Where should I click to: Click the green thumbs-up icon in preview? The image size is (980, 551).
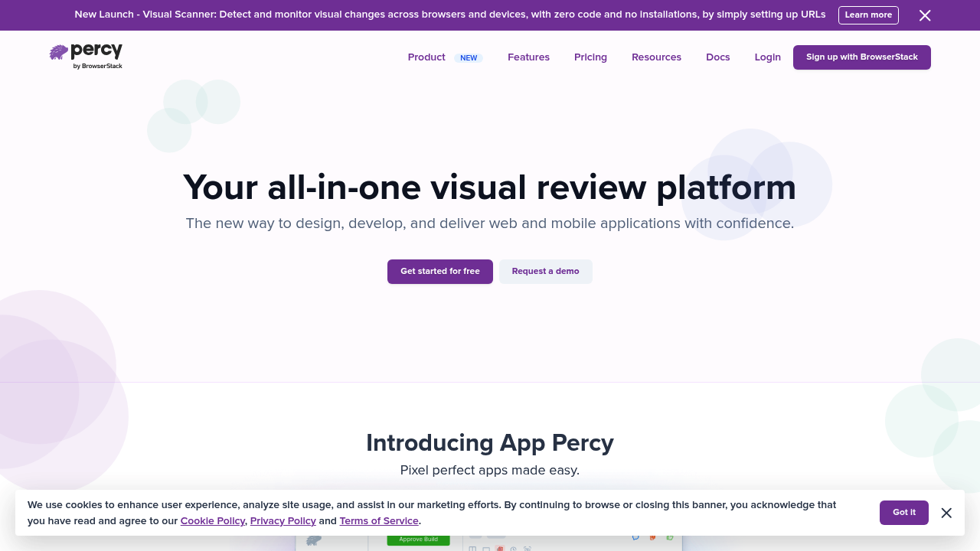(670, 538)
